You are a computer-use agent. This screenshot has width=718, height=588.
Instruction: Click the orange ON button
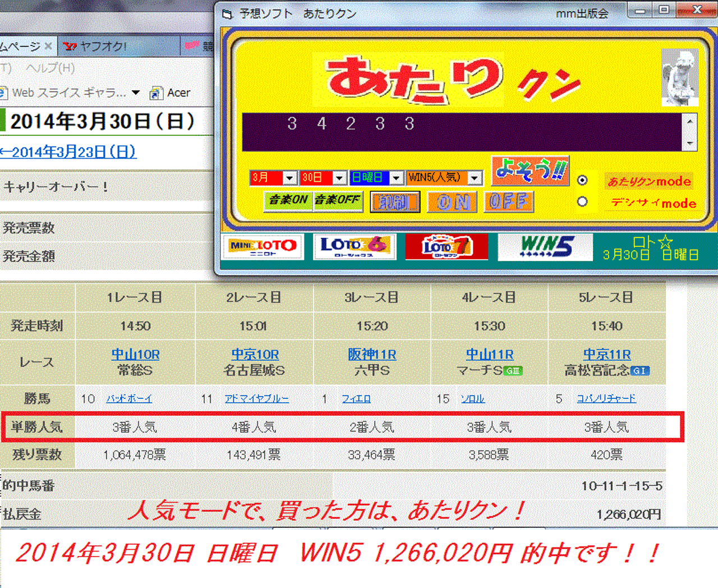pyautogui.click(x=452, y=202)
